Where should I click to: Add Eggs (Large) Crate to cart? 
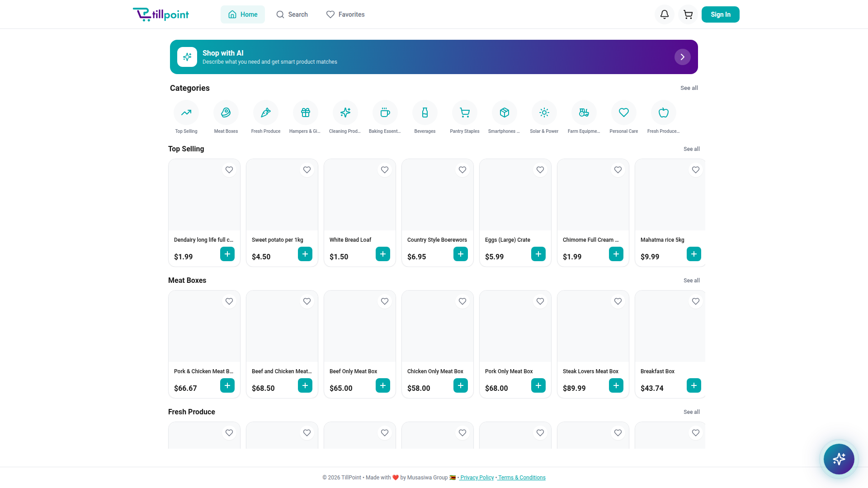coord(538,254)
